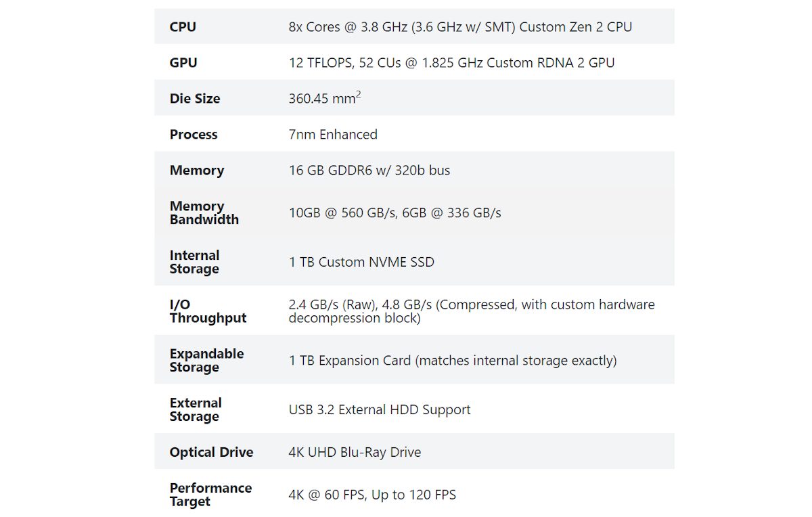Click the CPU row label
812x517 pixels.
click(x=183, y=27)
